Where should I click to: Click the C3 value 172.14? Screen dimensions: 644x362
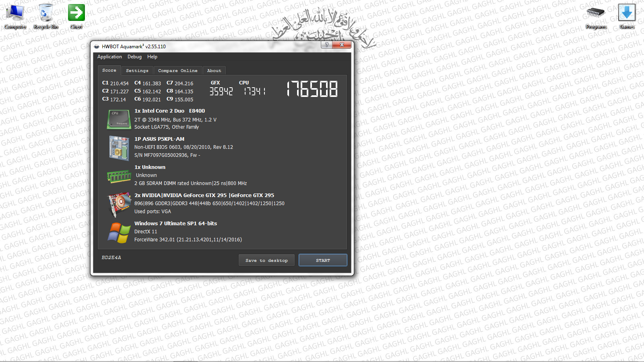(118, 99)
